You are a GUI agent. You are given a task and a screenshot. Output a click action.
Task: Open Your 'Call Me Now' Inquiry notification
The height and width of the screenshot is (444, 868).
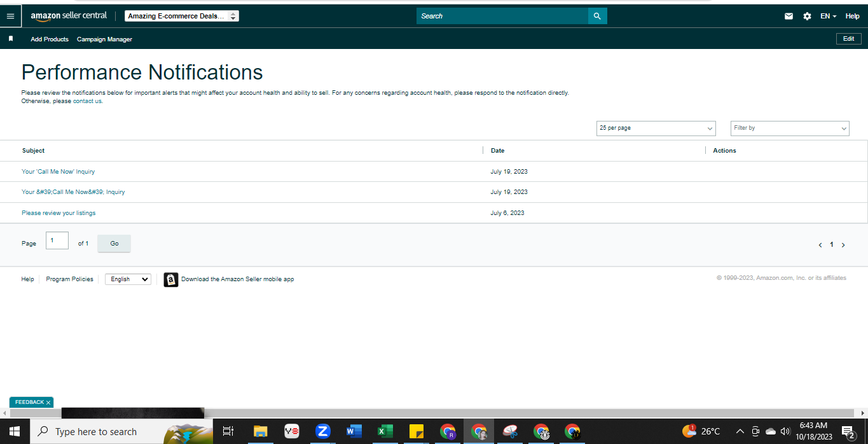click(58, 172)
